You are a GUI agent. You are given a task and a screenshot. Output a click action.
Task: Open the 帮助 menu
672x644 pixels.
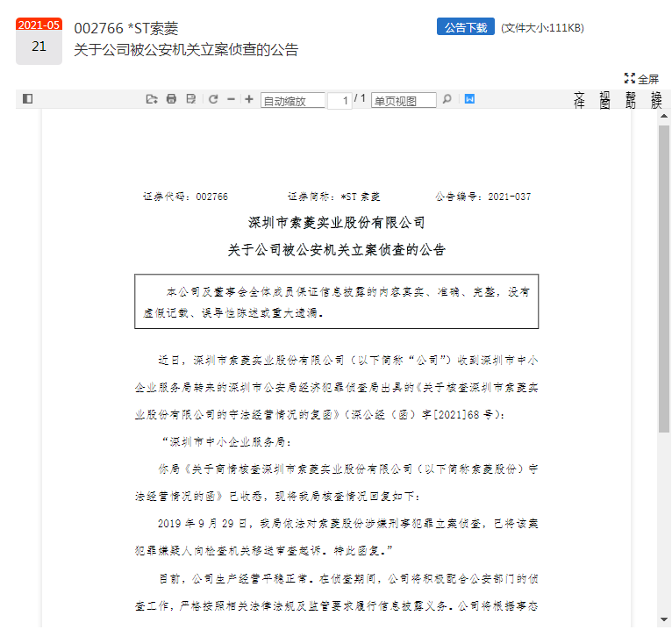631,100
